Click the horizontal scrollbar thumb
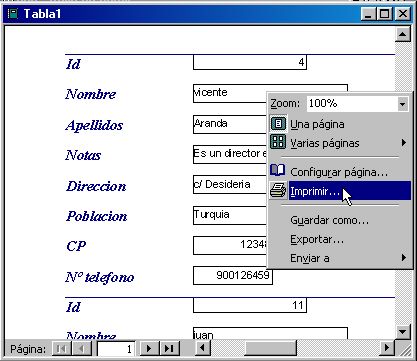The height and width of the screenshot is (361, 417). point(270,349)
